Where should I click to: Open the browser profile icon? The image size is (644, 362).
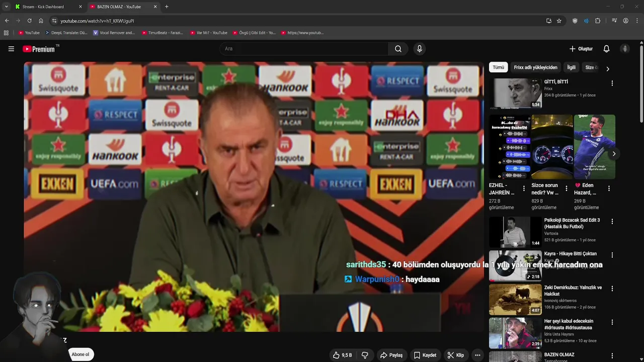pos(625,21)
